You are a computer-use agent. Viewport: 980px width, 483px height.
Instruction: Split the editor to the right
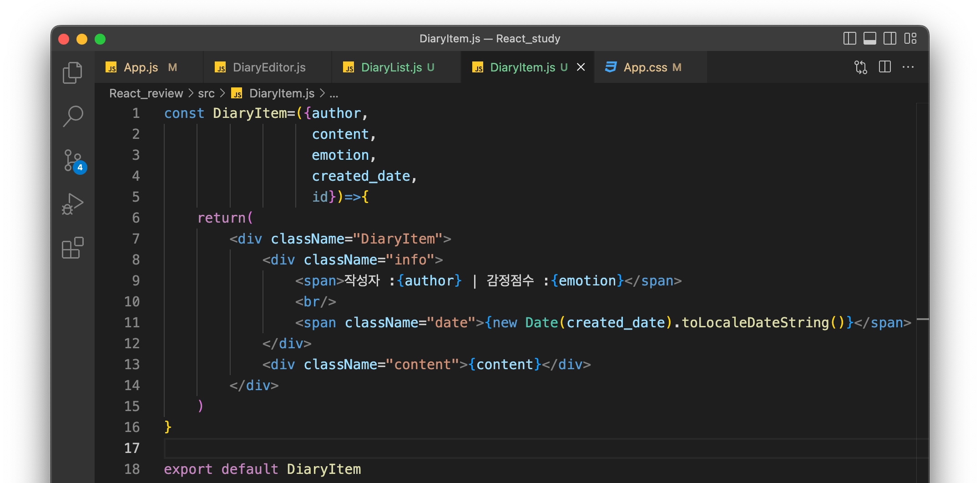(x=885, y=67)
